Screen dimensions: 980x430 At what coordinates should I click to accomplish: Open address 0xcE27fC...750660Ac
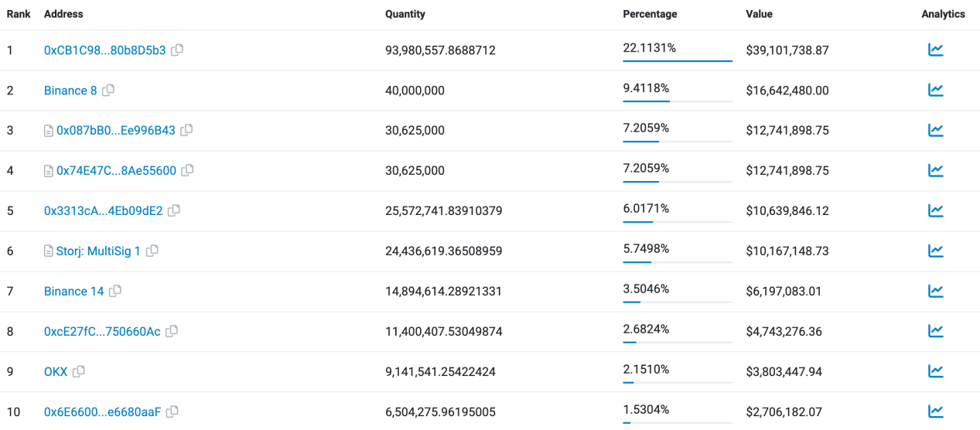(102, 332)
